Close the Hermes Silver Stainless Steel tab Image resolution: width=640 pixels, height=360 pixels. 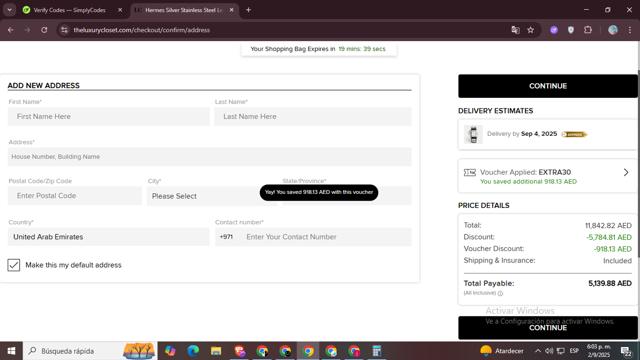pos(231,10)
